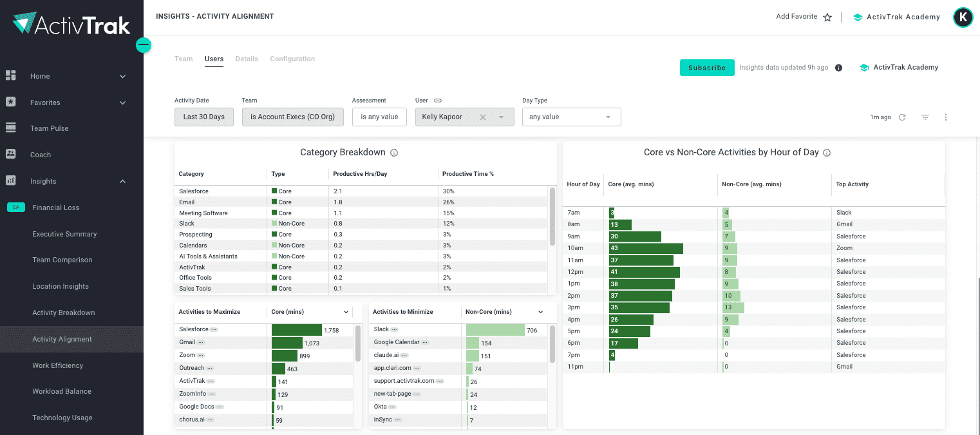
Task: Go to Team Comparison report
Action: [62, 260]
